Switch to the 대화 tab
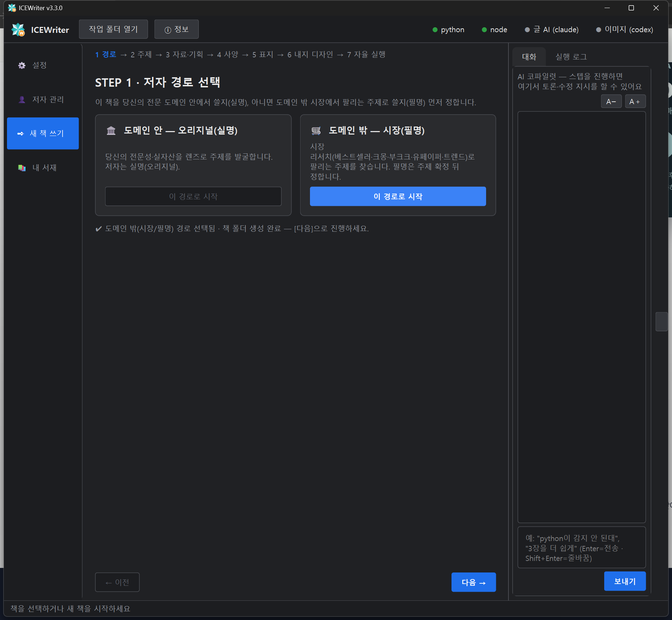The image size is (672, 620). pos(529,57)
